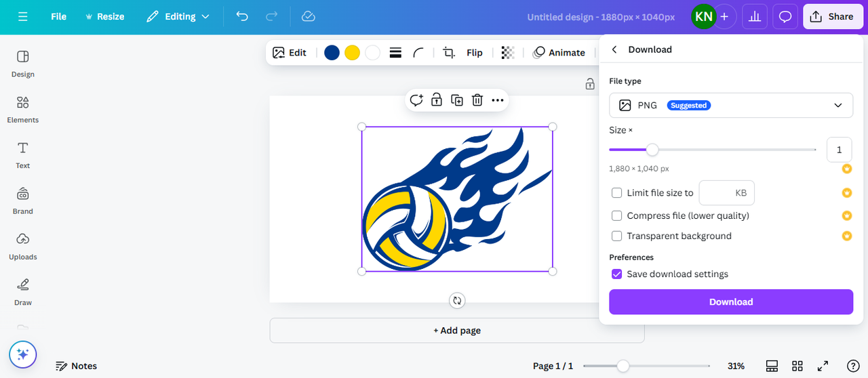The width and height of the screenshot is (868, 378).
Task: Open the File menu
Action: (58, 16)
